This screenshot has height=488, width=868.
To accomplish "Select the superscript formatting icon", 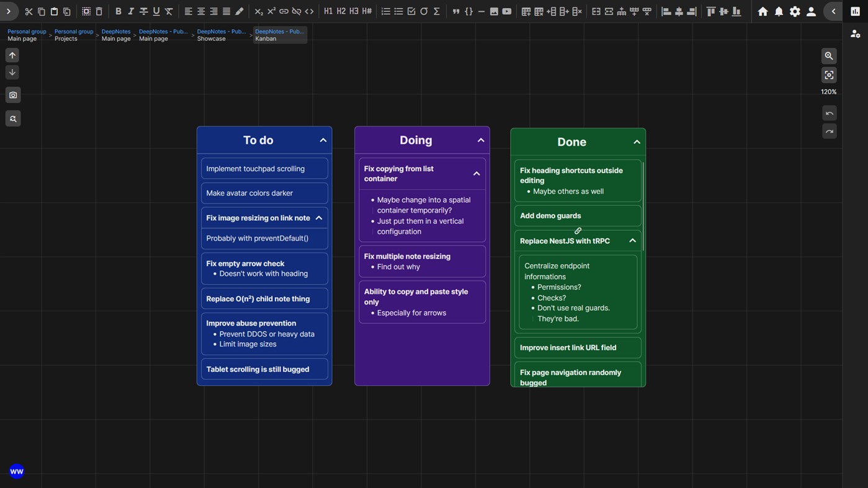I will (271, 11).
